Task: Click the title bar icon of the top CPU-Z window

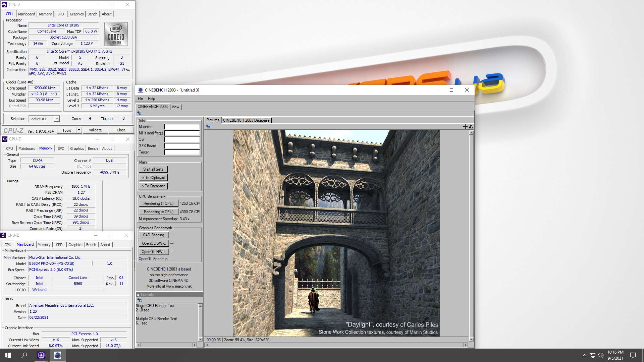Action: [x=4, y=5]
